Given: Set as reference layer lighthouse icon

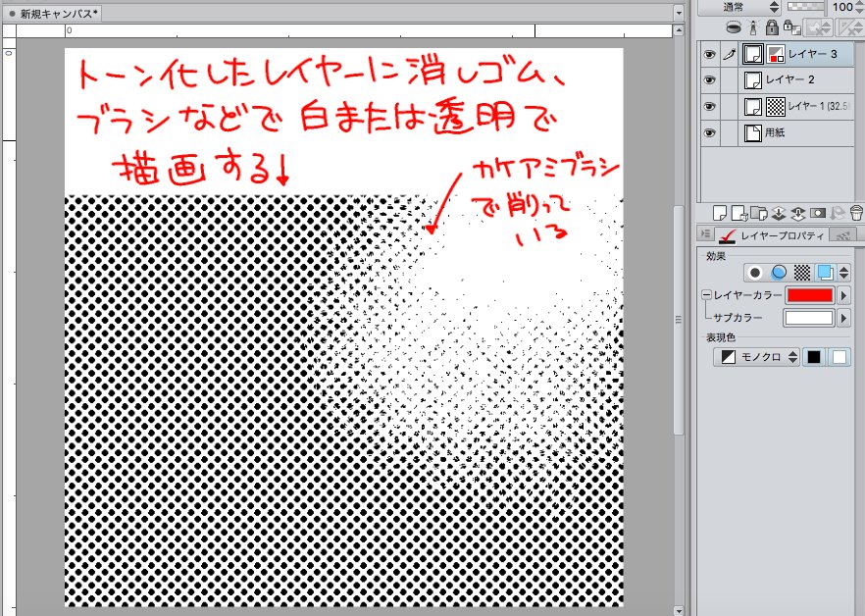Looking at the screenshot, I should pyautogui.click(x=753, y=27).
